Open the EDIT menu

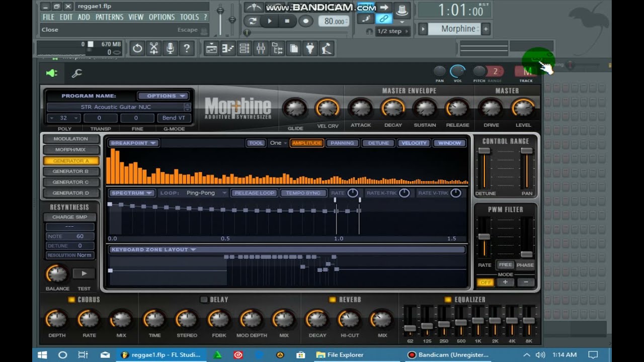66,17
